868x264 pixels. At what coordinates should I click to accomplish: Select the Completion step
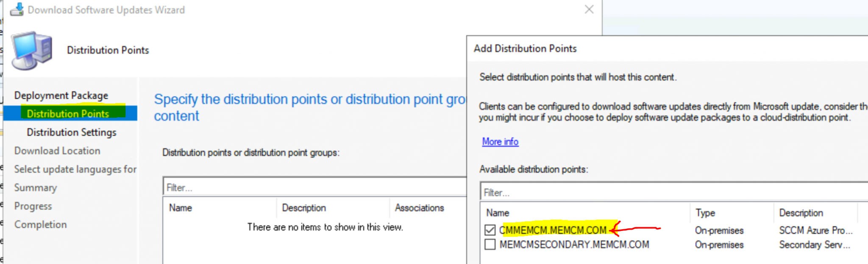(x=40, y=225)
